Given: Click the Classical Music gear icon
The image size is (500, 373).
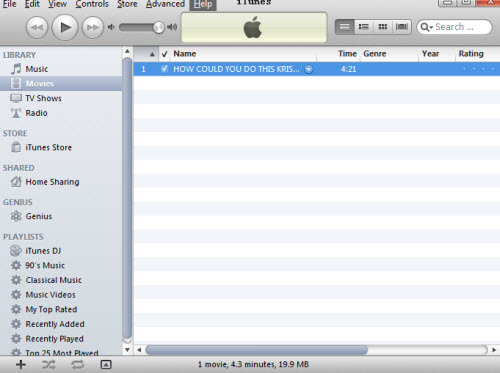Looking at the screenshot, I should (x=16, y=280).
